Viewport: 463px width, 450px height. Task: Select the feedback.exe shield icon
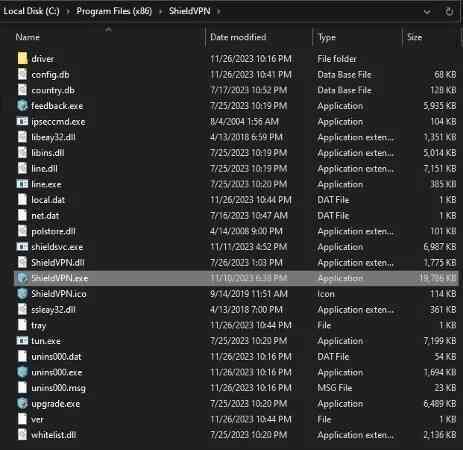pyautogui.click(x=22, y=106)
